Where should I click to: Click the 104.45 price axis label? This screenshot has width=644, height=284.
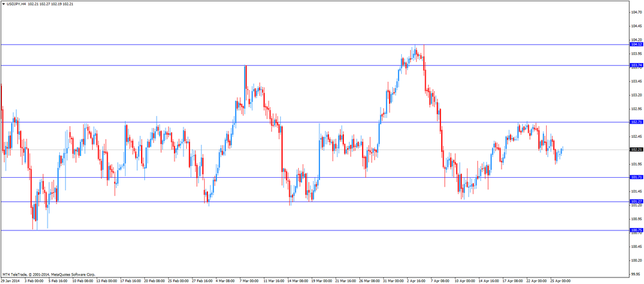pyautogui.click(x=636, y=26)
